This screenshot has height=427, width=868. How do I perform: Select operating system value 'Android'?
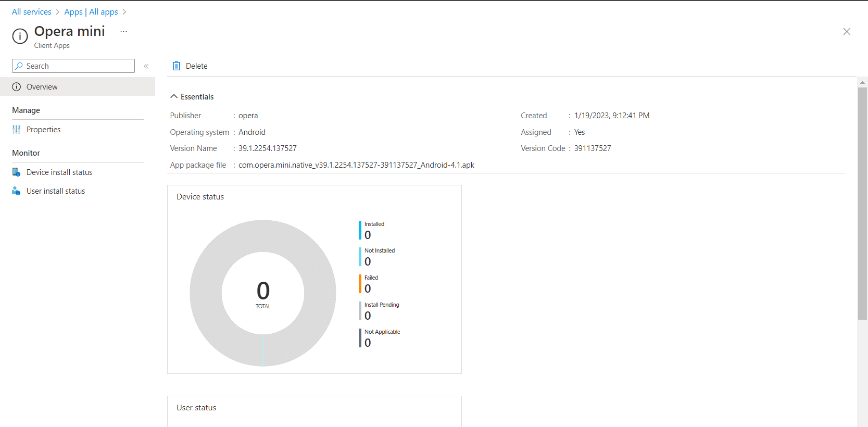[252, 132]
